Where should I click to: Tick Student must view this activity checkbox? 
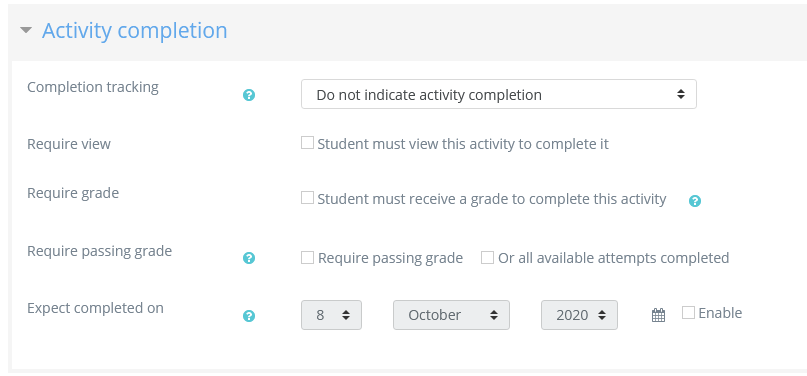point(307,143)
